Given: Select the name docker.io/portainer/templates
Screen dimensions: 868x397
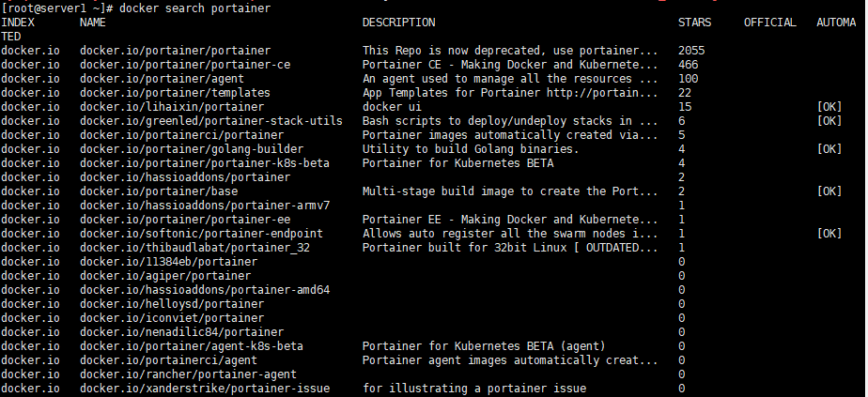Looking at the screenshot, I should point(175,93).
